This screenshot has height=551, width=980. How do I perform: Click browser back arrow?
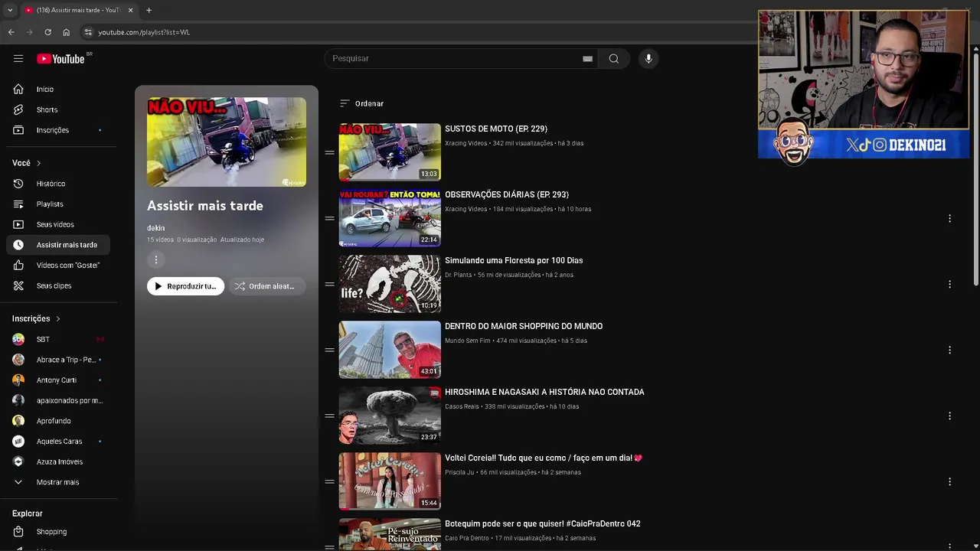pyautogui.click(x=11, y=32)
